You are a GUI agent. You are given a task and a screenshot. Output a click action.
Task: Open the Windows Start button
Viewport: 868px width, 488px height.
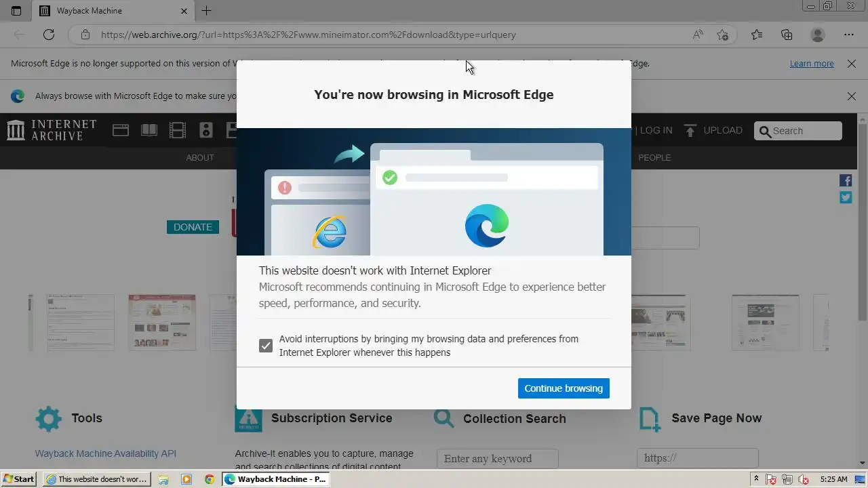[x=18, y=479]
